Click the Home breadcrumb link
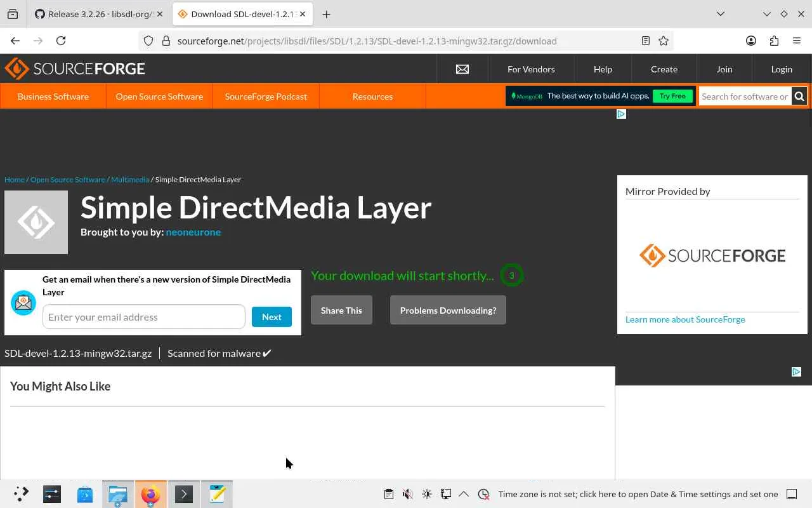 pos(15,180)
